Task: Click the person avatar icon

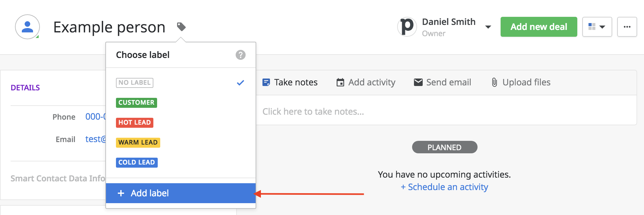Action: (x=27, y=27)
